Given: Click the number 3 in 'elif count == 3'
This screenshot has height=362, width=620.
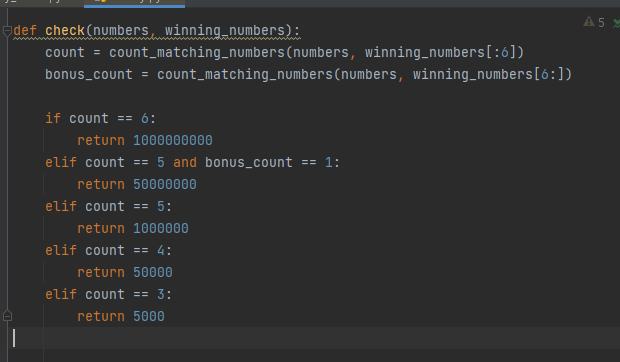Looking at the screenshot, I should pyautogui.click(x=161, y=294).
